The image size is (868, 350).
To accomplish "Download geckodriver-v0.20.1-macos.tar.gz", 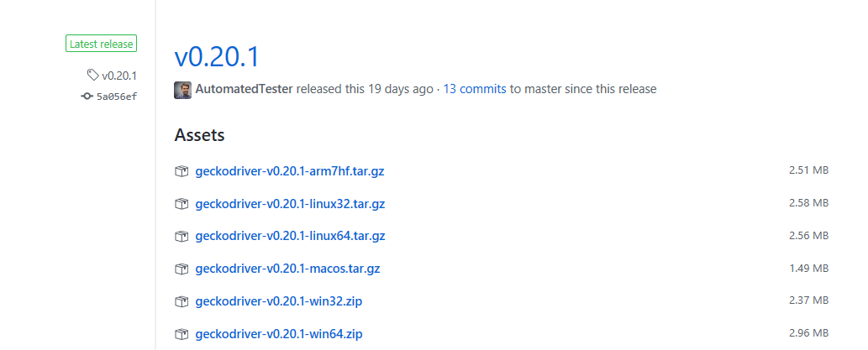I will coord(288,269).
